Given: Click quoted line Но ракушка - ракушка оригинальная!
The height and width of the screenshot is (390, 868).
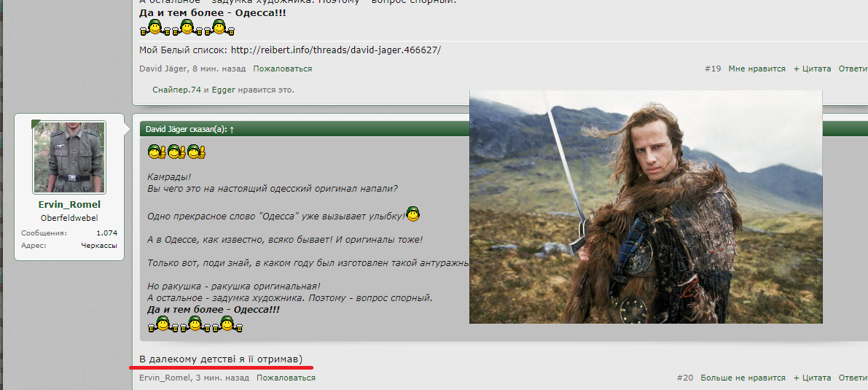Looking at the screenshot, I should [x=234, y=286].
